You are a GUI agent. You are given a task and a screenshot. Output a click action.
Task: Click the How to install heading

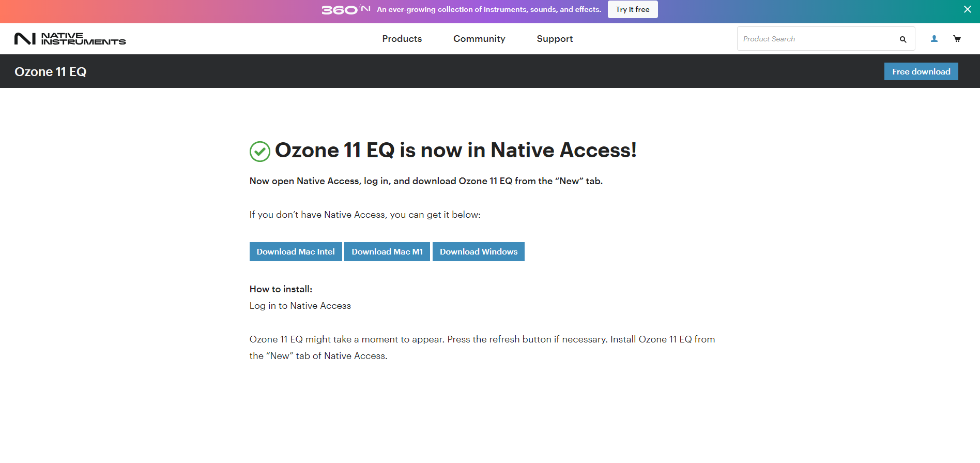point(281,289)
